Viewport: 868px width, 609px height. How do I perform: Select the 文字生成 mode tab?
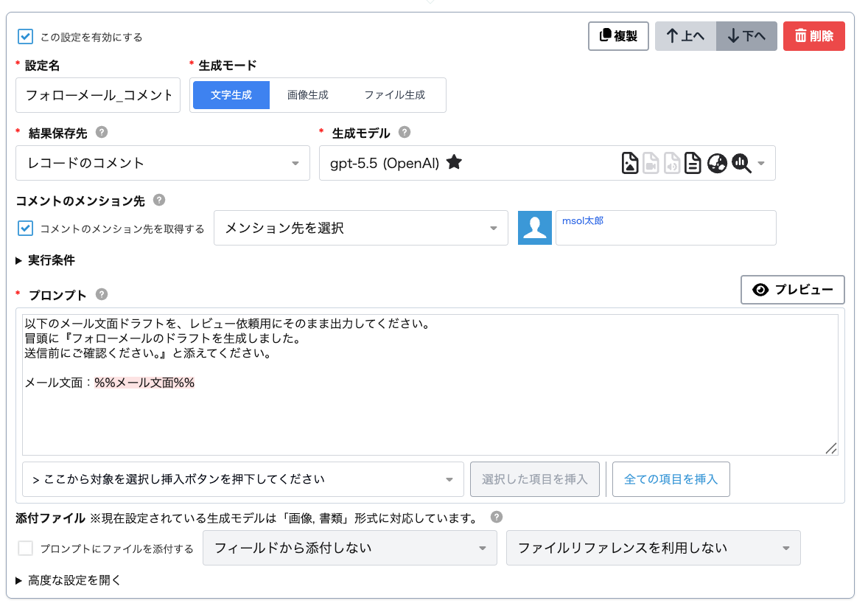tap(231, 95)
